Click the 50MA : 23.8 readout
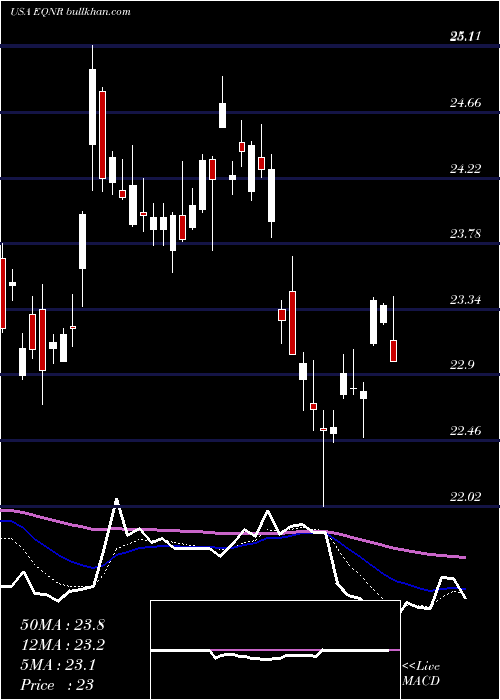The width and height of the screenshot is (500, 700). [62, 625]
